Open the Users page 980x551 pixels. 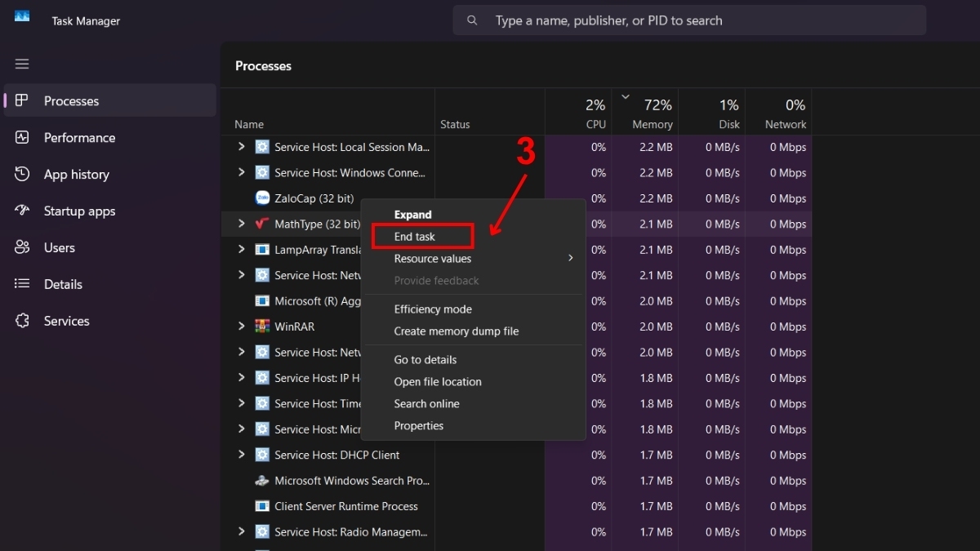coord(110,247)
